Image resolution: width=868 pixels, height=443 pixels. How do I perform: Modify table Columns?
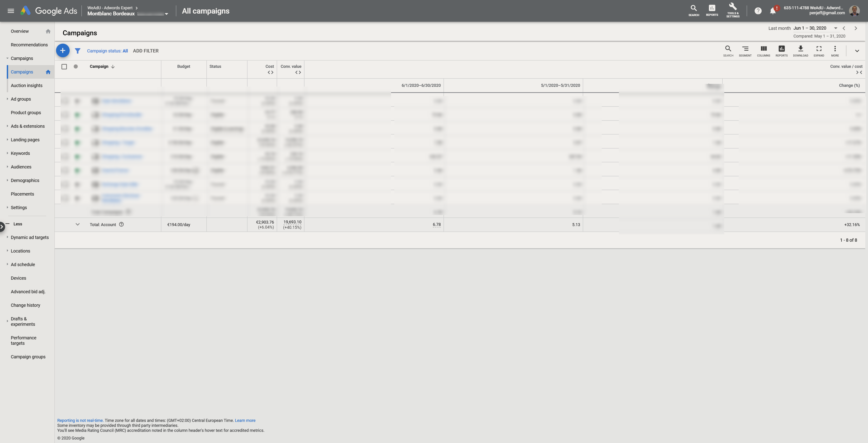tap(763, 51)
